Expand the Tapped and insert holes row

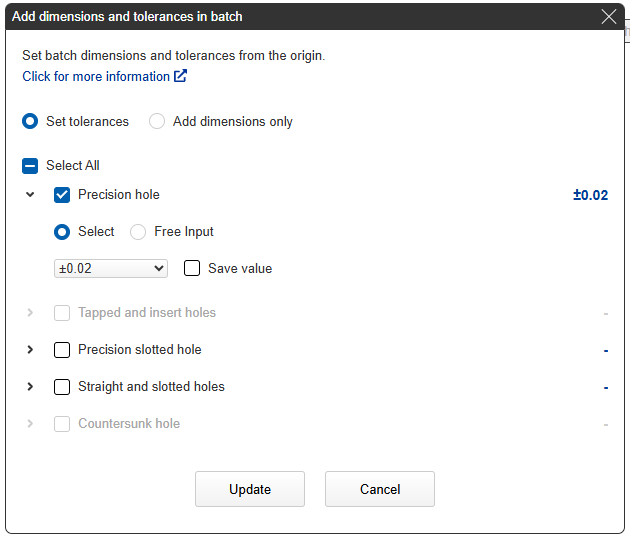(x=30, y=313)
